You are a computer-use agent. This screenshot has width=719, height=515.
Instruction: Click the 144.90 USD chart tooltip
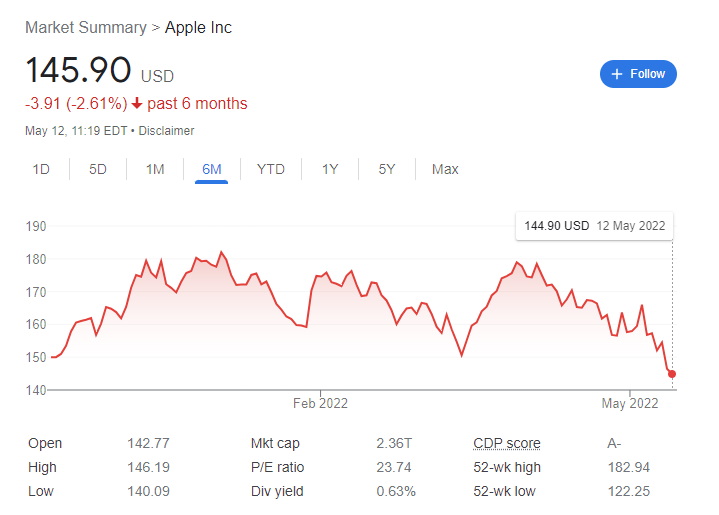coord(594,226)
